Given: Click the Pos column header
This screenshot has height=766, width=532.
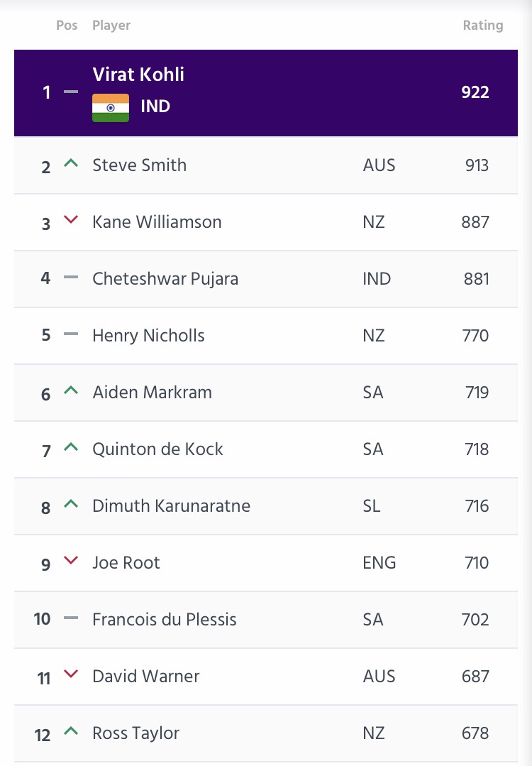Looking at the screenshot, I should (67, 25).
